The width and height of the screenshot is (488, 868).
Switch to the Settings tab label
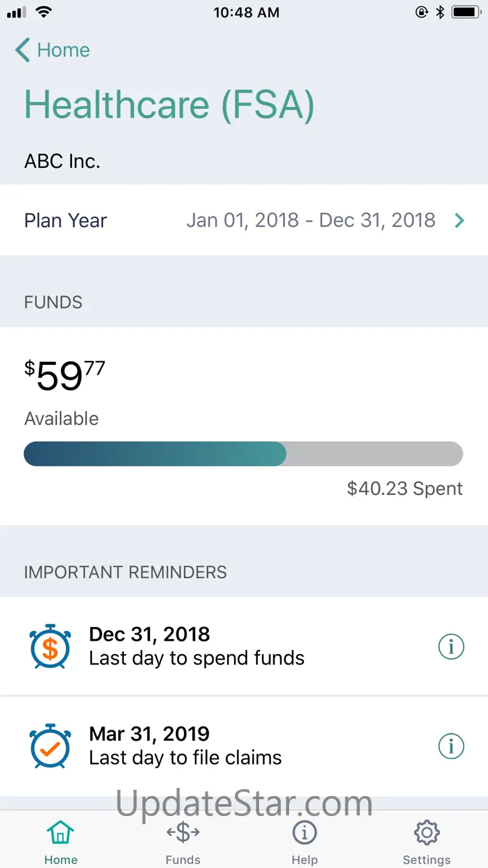click(x=427, y=860)
